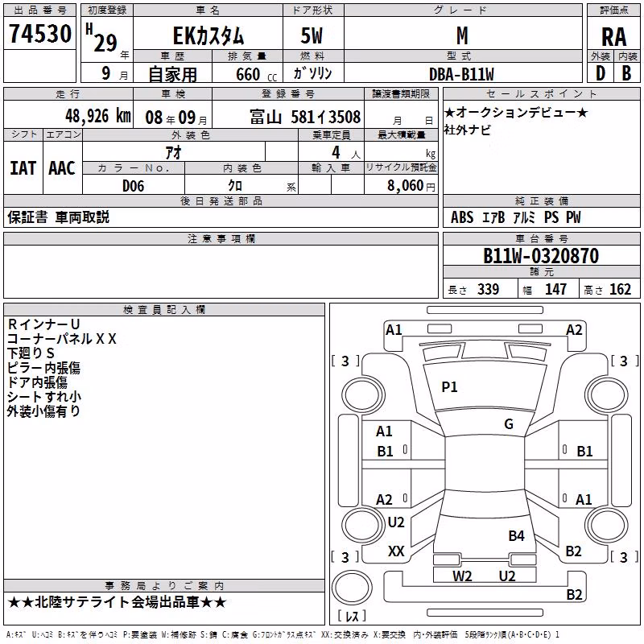Click lot number 74530
This screenshot has width=644, height=644.
click(40, 33)
